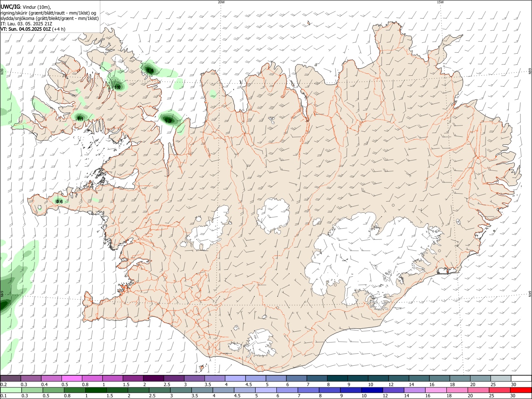Click the dark teal 8–9 snow scale swatch

point(337,379)
